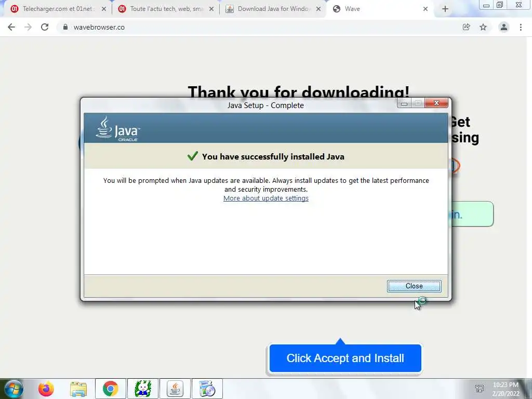Go back to the previous page

pyautogui.click(x=11, y=27)
